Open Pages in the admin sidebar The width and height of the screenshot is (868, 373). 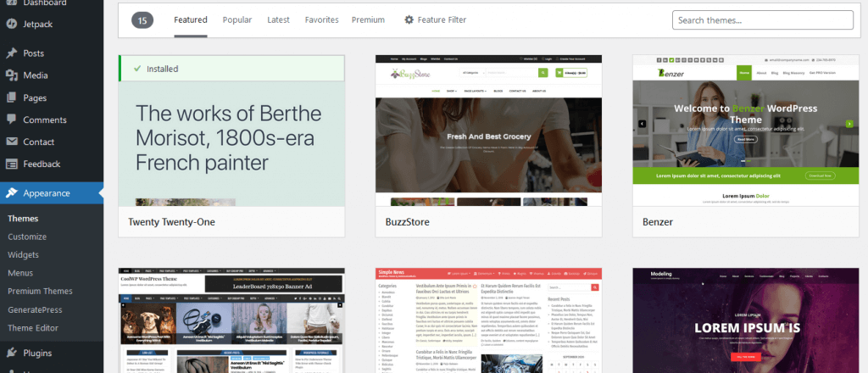click(35, 98)
